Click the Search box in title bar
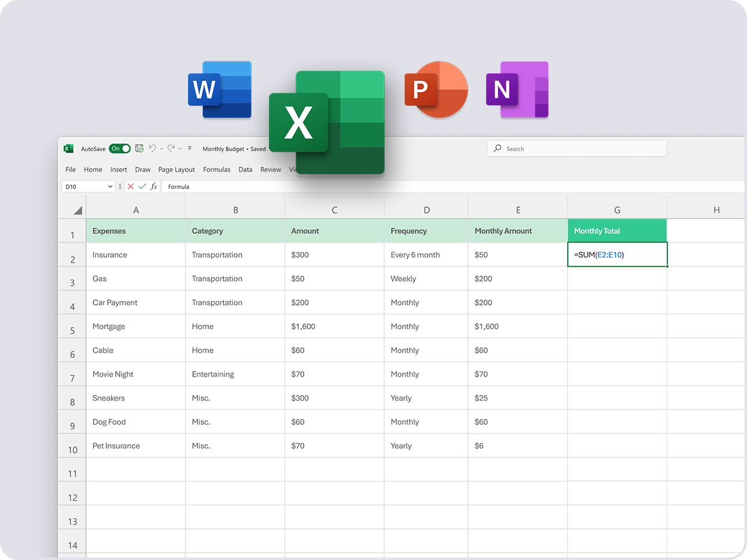This screenshot has height=560, width=747. tap(576, 149)
